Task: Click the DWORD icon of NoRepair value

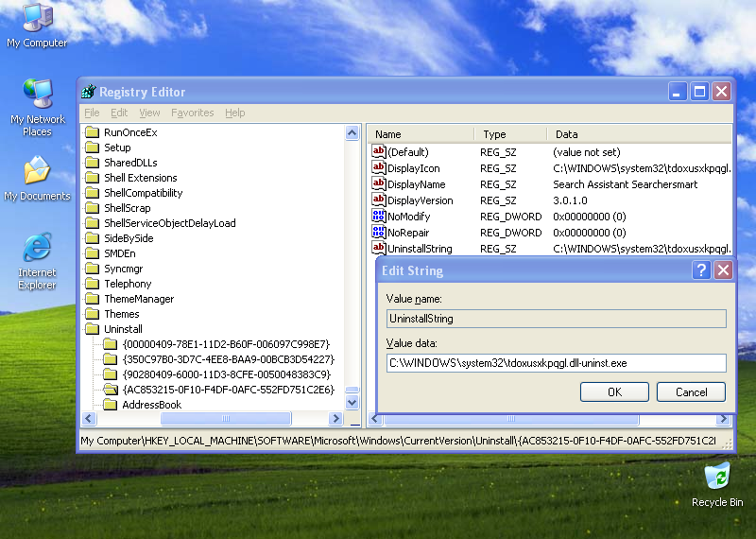Action: 379,232
